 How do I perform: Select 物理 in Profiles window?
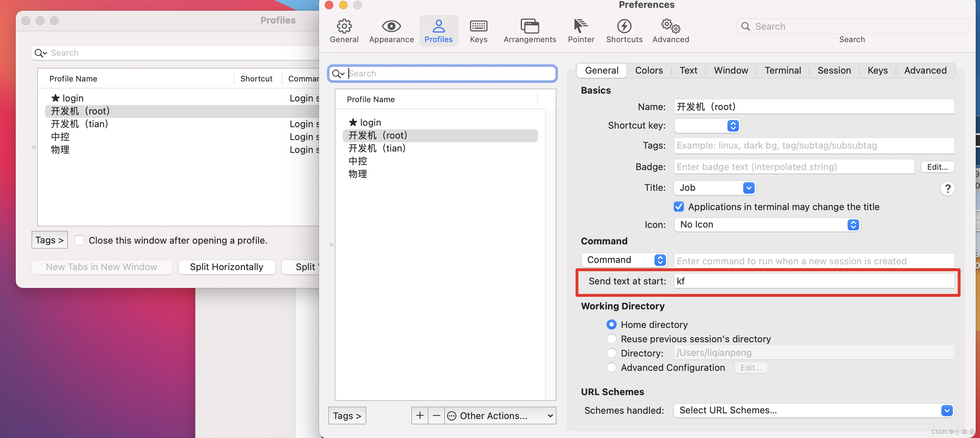[182, 150]
